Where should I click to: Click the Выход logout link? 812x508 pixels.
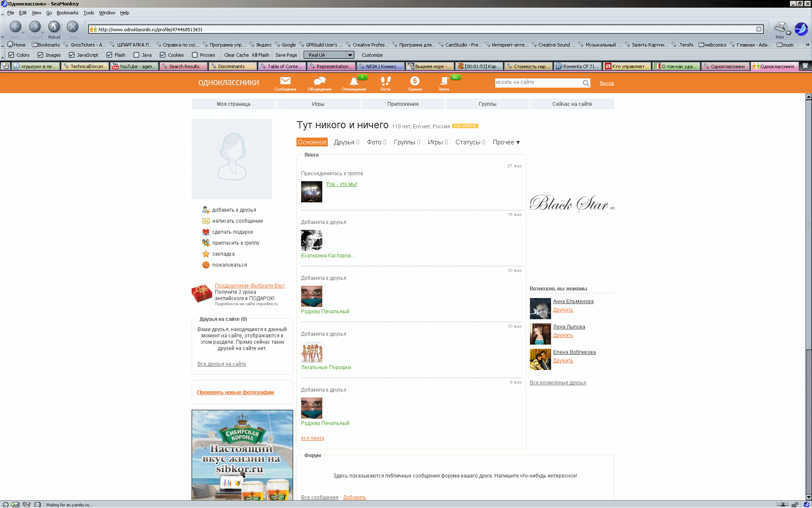[x=606, y=83]
